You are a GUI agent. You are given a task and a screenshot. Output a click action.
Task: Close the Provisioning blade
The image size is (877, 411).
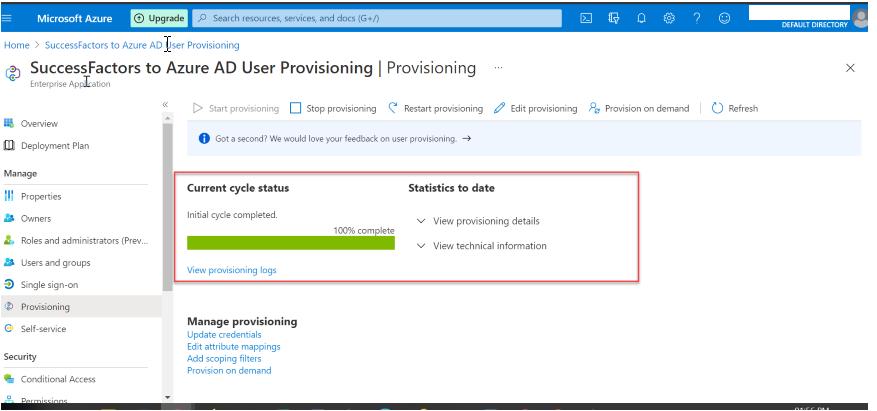pos(850,68)
